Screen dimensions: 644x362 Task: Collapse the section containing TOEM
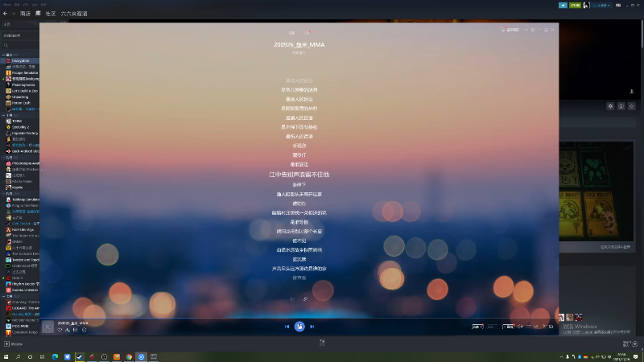[3, 115]
